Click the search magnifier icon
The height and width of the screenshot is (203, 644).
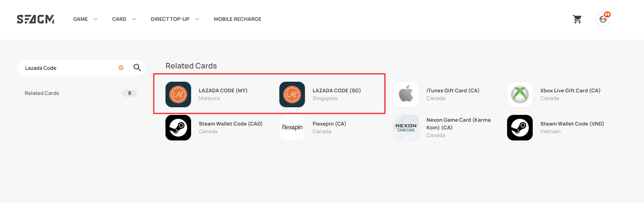point(137,68)
